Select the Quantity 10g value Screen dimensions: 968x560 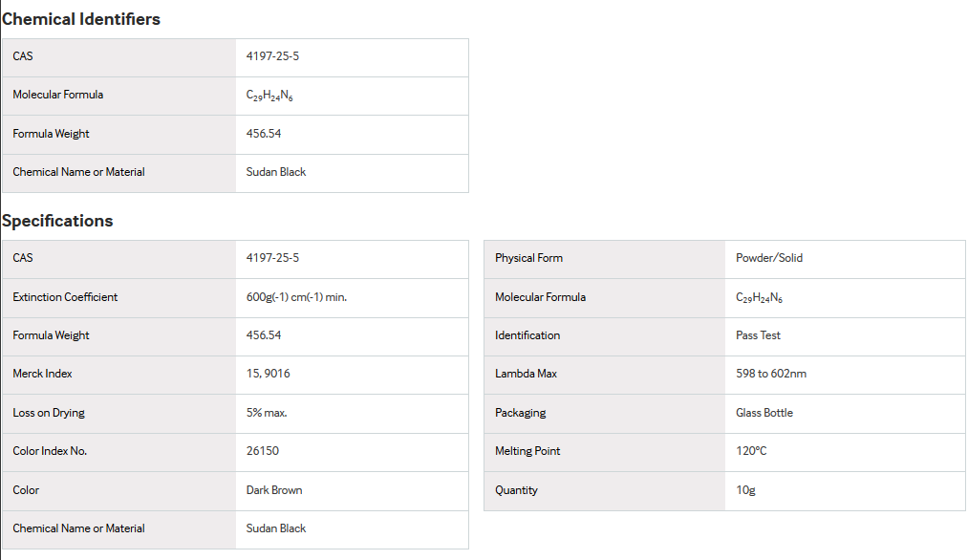pyautogui.click(x=745, y=489)
